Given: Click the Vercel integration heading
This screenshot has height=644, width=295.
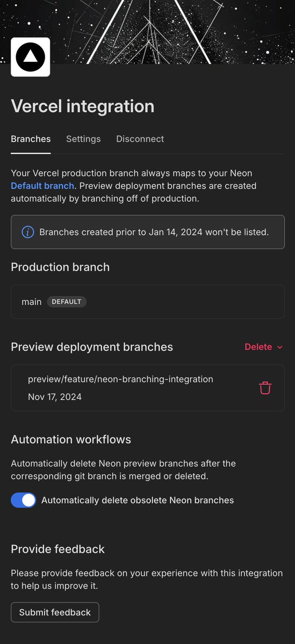Looking at the screenshot, I should pyautogui.click(x=83, y=106).
